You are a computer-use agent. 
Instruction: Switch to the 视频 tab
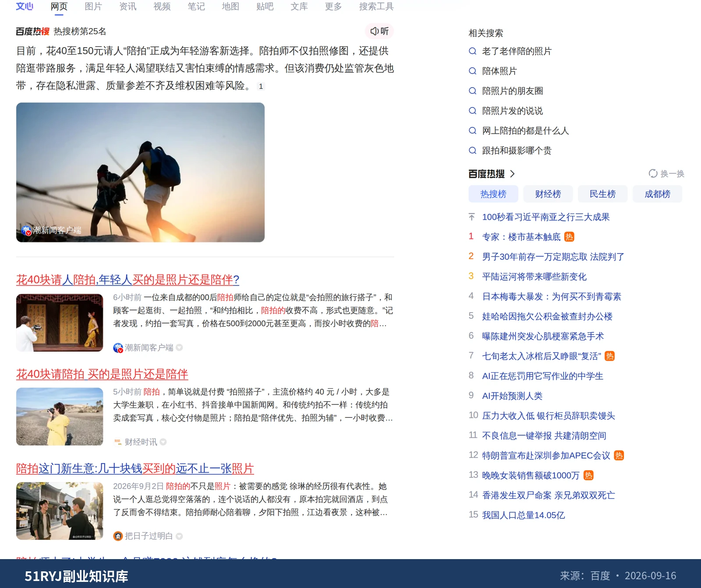162,7
